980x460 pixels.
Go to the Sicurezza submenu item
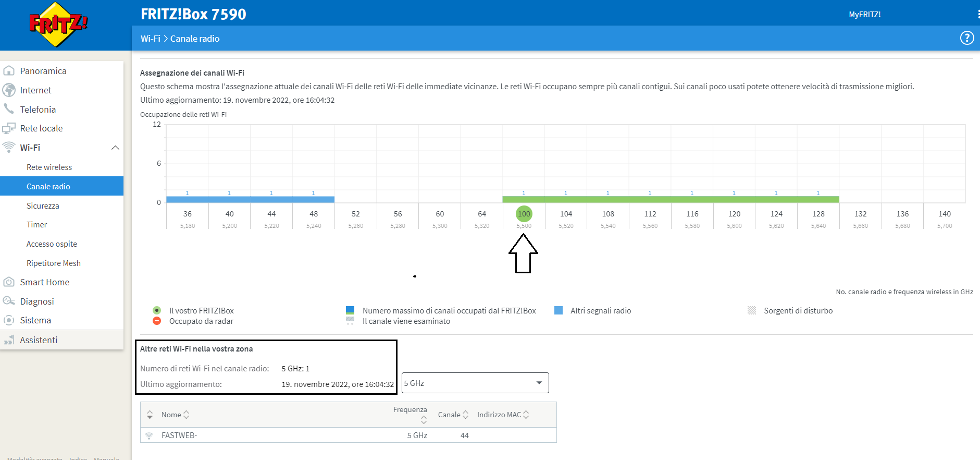click(43, 205)
